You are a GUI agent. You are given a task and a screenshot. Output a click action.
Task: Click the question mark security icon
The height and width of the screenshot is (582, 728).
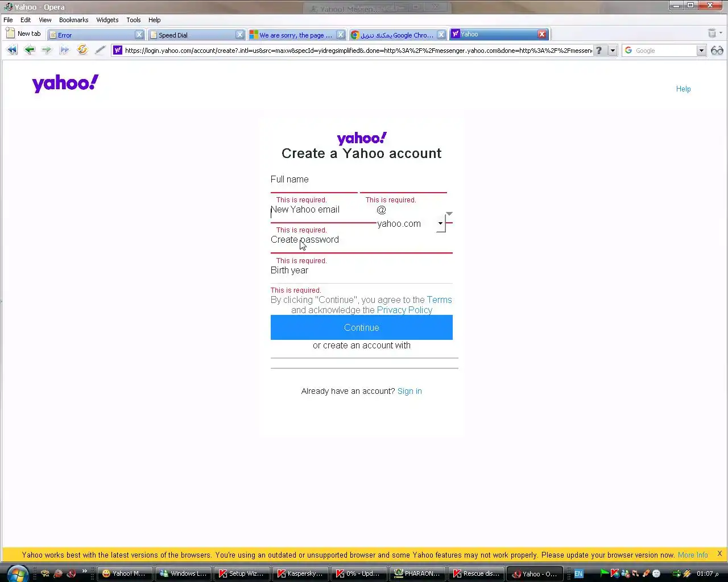(599, 51)
